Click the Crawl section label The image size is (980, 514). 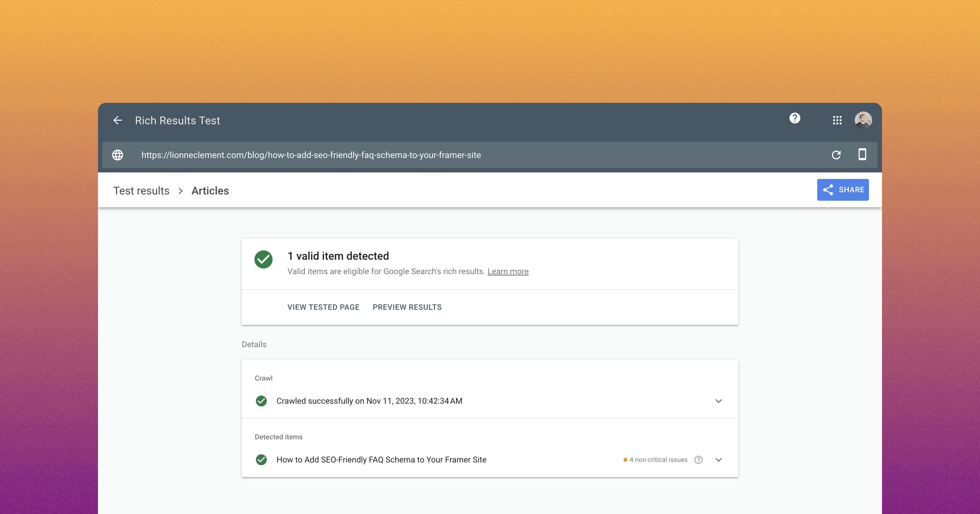click(x=264, y=378)
